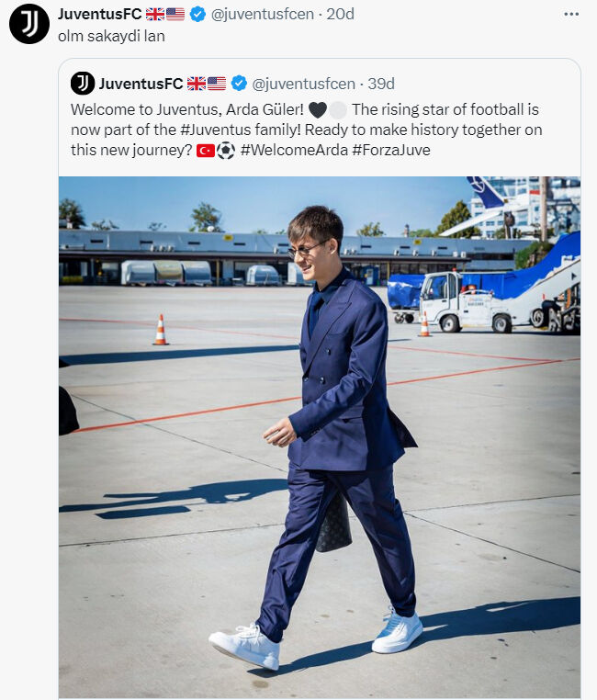Click the black heart emoji after Arda Güler
The height and width of the screenshot is (700, 597).
(x=317, y=109)
